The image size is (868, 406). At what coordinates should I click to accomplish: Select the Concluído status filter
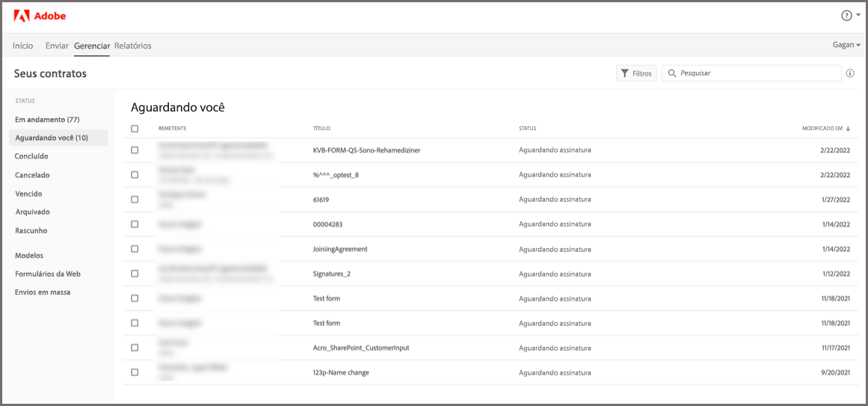point(31,156)
